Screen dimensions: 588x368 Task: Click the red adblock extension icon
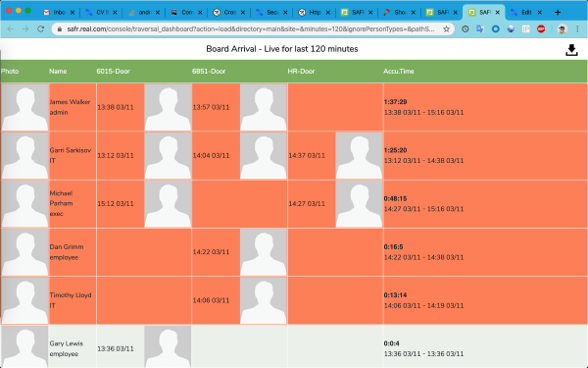pyautogui.click(x=541, y=28)
